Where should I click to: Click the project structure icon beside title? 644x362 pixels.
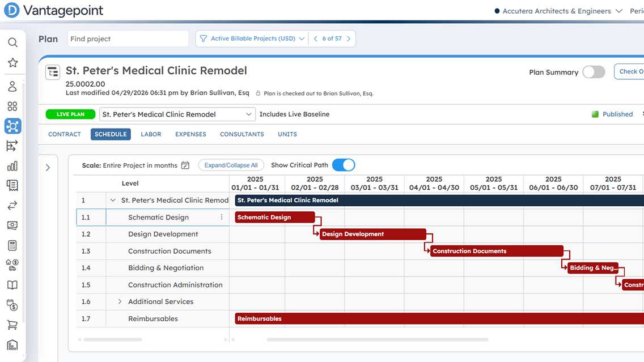pos(53,73)
